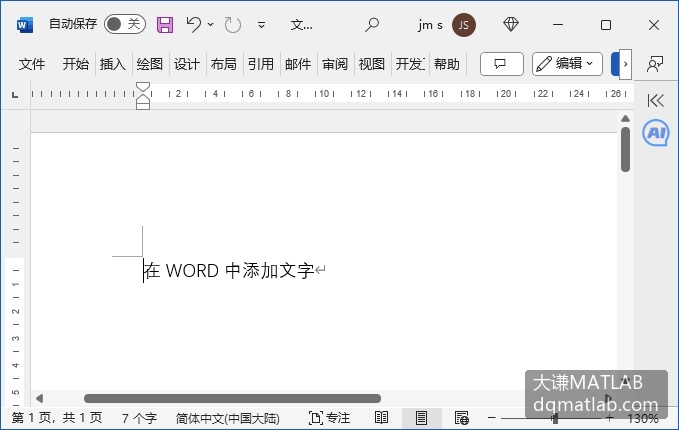Image resolution: width=679 pixels, height=430 pixels.
Task: Click the jm s account name
Action: coord(430,25)
